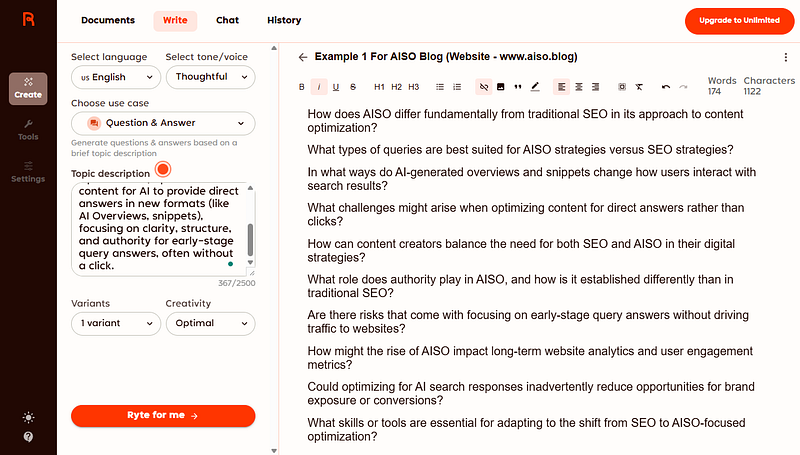The width and height of the screenshot is (800, 455).
Task: Click the 'What skills or tools' question
Action: (x=526, y=429)
